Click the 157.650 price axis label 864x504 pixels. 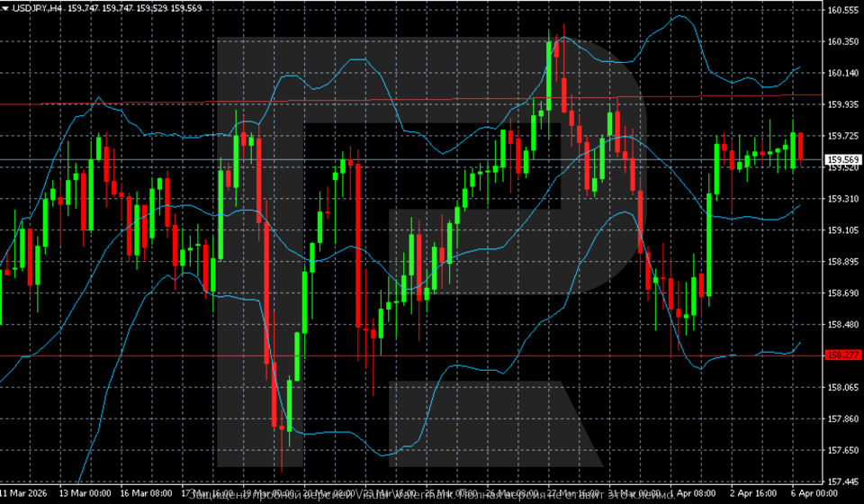(841, 450)
